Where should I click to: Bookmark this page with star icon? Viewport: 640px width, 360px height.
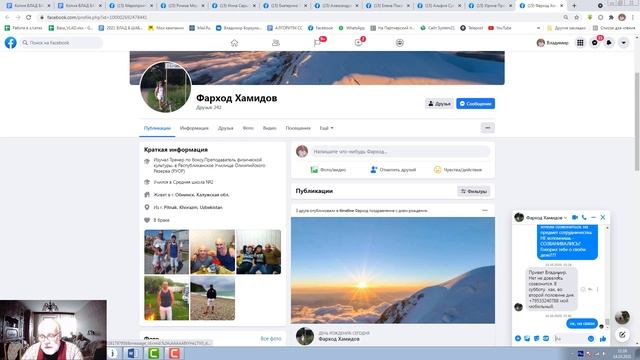(577, 18)
